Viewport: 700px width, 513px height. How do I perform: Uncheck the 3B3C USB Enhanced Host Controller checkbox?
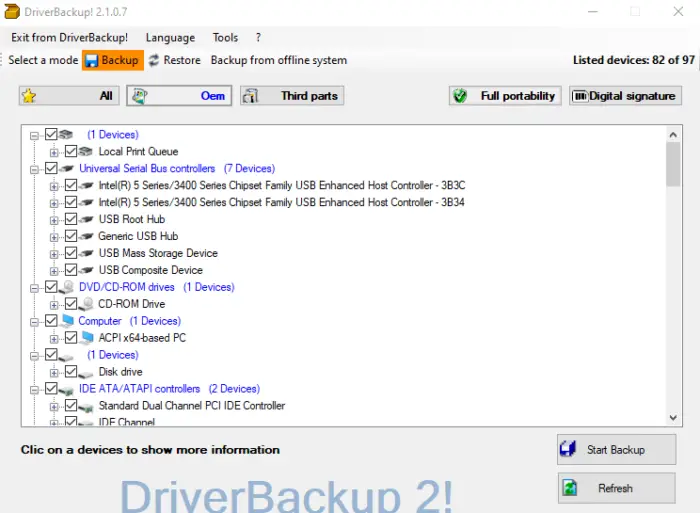[x=71, y=185]
